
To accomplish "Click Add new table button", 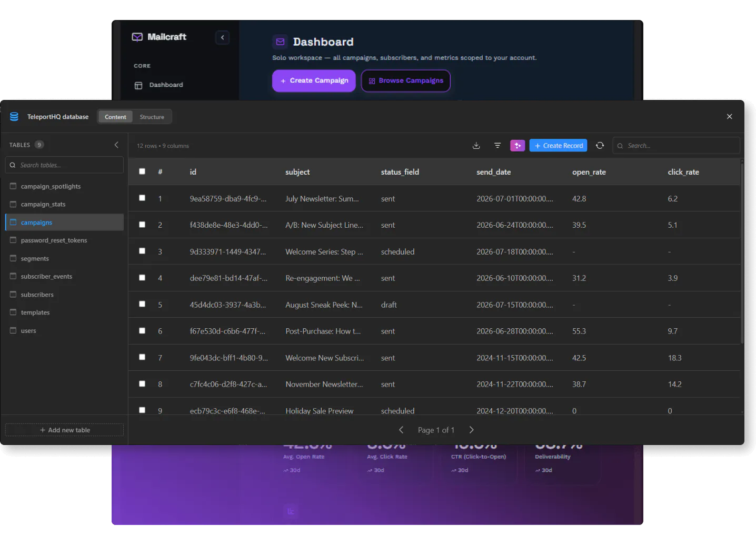I will coord(65,430).
